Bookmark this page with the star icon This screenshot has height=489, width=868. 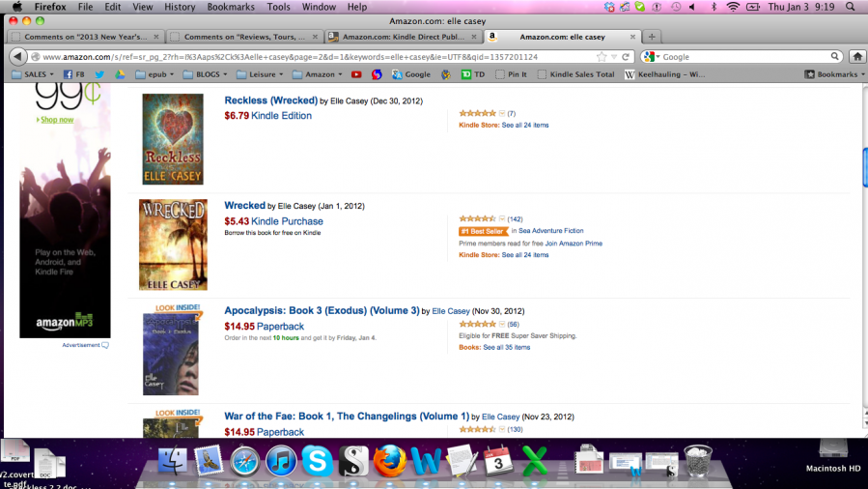pos(602,56)
